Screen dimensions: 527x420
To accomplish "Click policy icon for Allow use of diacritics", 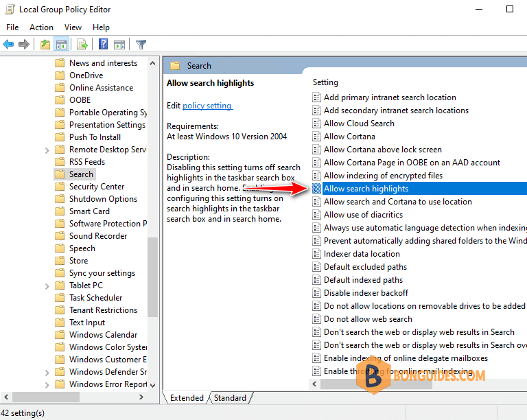I will click(316, 215).
